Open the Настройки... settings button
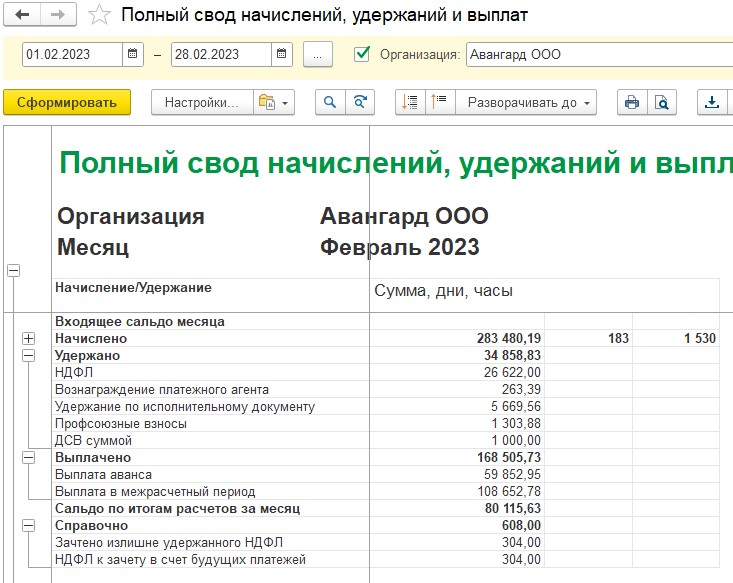 pyautogui.click(x=202, y=102)
